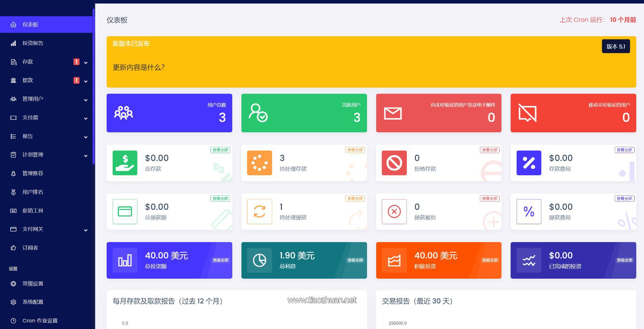Click the envelope icon on unverified email card
The height and width of the screenshot is (329, 644).
pyautogui.click(x=393, y=113)
